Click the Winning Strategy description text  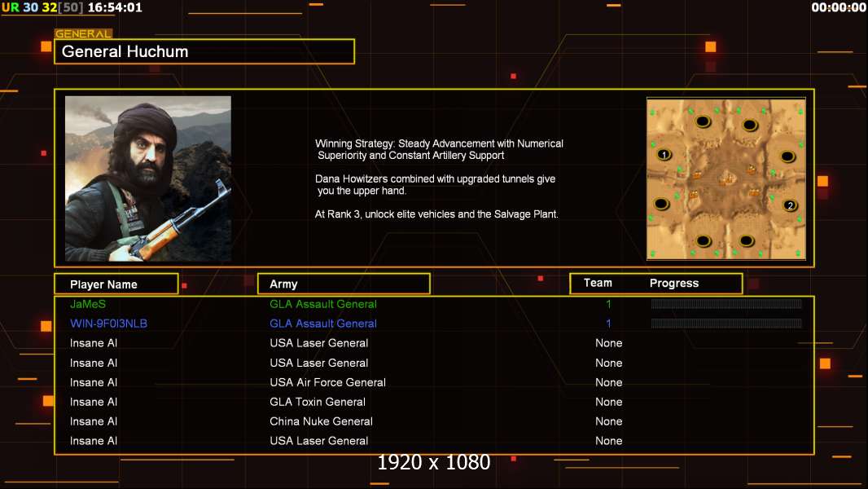439,149
